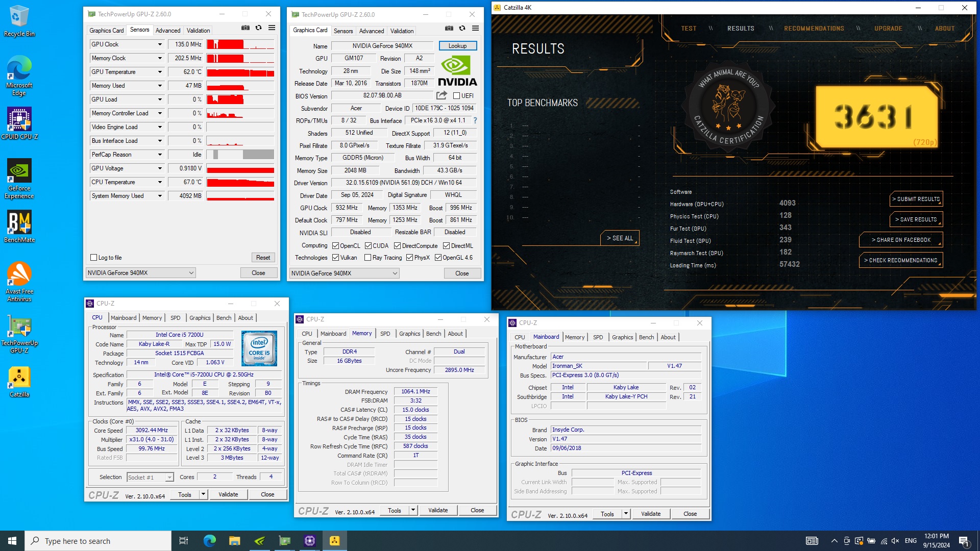Open RECOMMENDATIONS menu in Catzilla
This screenshot has height=551, width=980.
814,29
